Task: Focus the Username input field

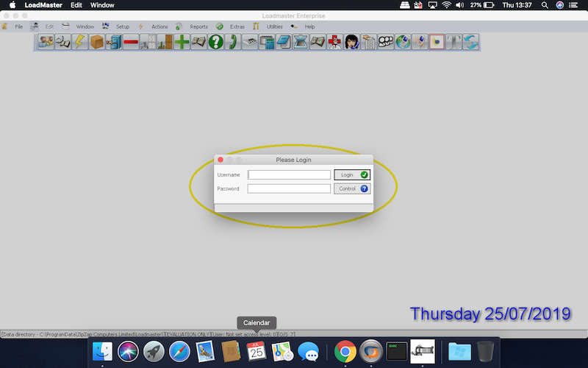Action: 289,174
